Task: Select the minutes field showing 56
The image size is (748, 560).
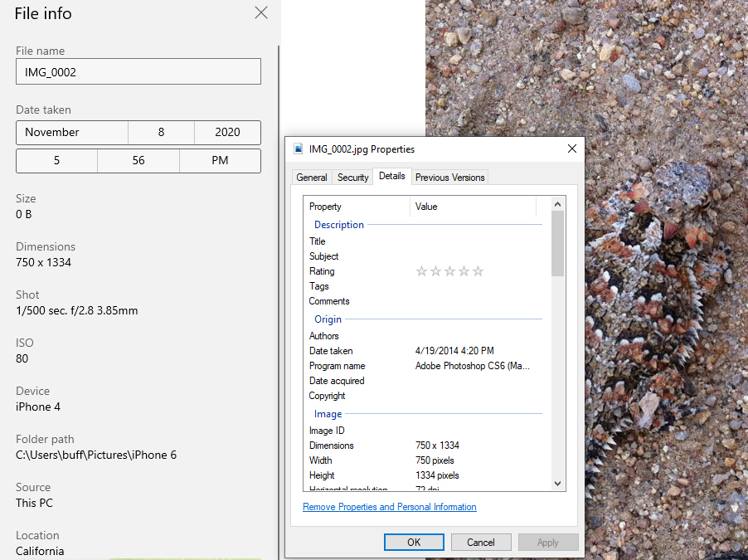Action: tap(138, 161)
